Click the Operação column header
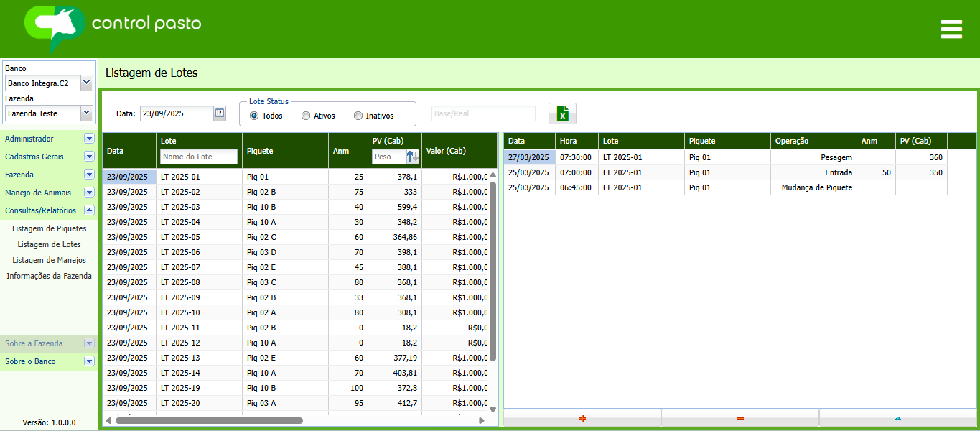 click(813, 141)
